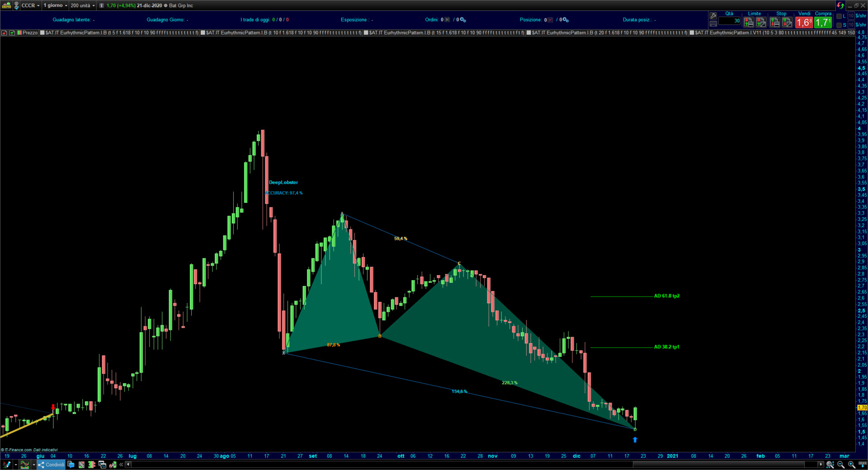The image size is (868, 470).
Task: Click the chart link group icon
Action: [16, 5]
